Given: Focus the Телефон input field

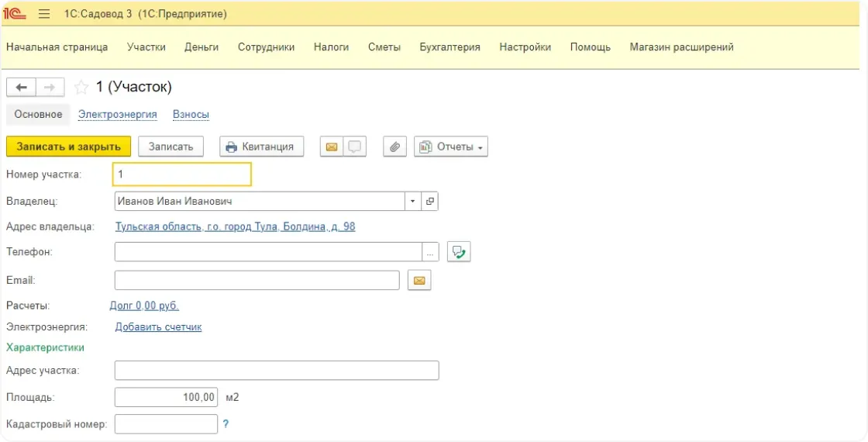Looking at the screenshot, I should click(x=268, y=252).
